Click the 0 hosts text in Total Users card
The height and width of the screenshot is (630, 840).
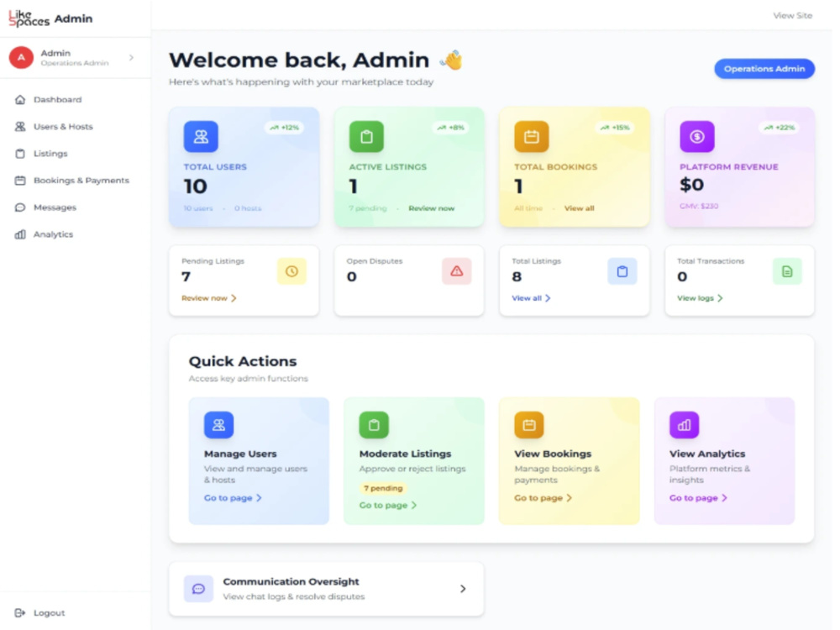[x=248, y=208]
